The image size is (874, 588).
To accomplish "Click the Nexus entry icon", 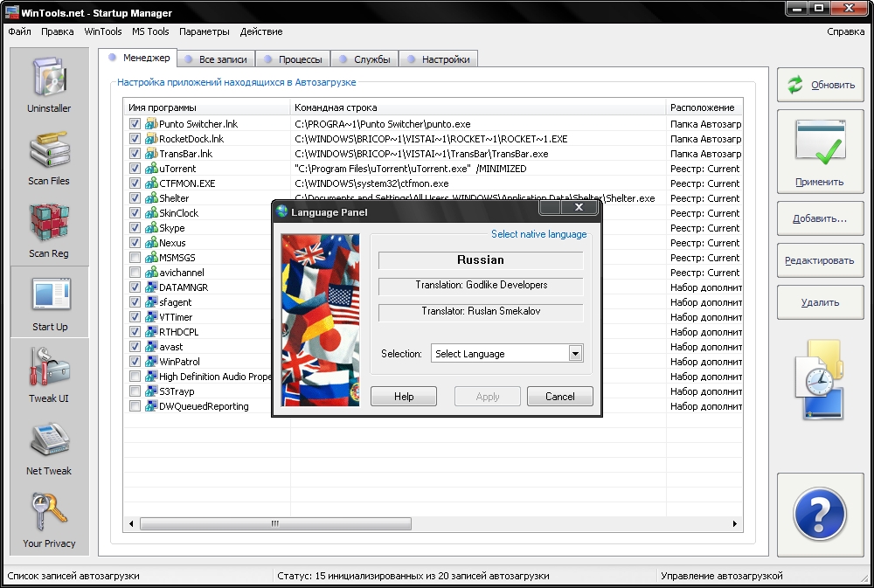I will pyautogui.click(x=151, y=242).
